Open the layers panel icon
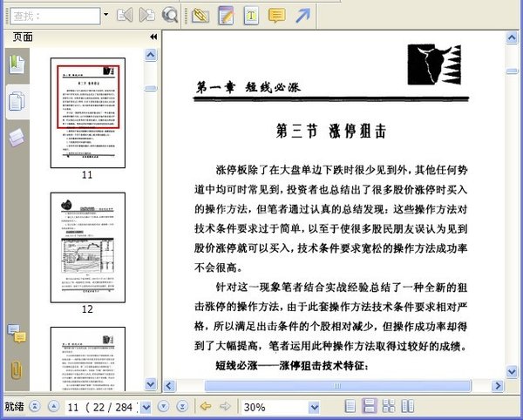 click(x=17, y=138)
